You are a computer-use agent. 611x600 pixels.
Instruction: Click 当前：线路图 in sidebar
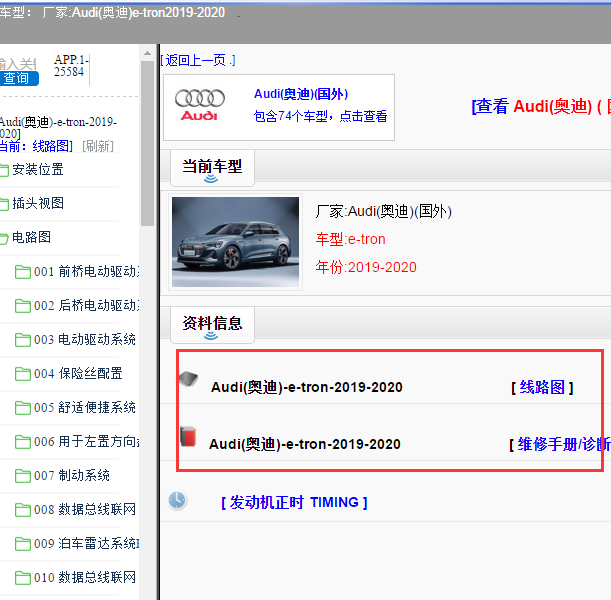tap(36, 146)
